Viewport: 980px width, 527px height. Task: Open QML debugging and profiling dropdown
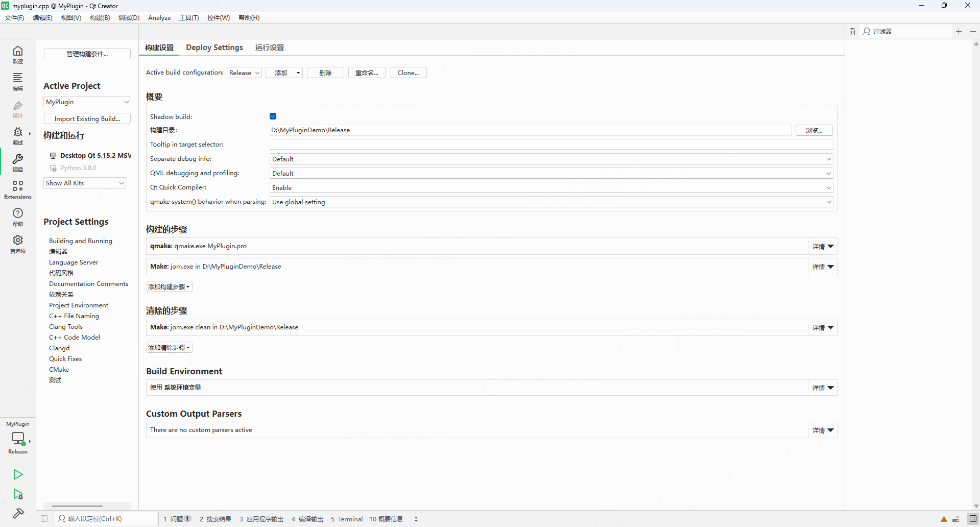[x=552, y=174]
